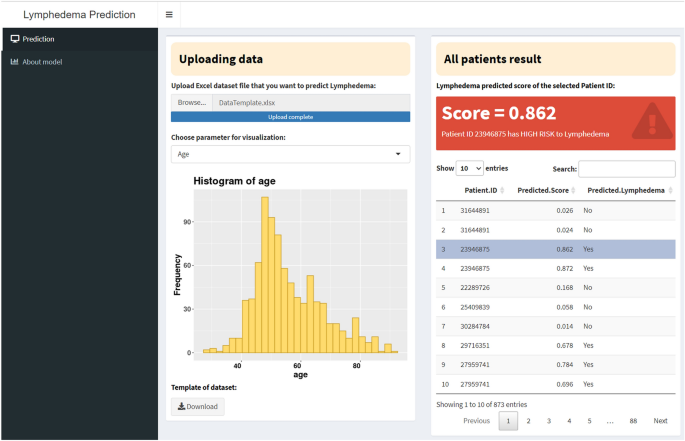Click the Browse... file button
The image size is (685, 441).
(192, 103)
